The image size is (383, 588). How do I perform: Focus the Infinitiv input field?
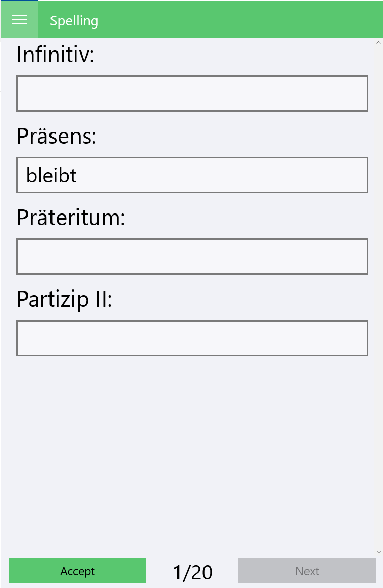tap(192, 94)
